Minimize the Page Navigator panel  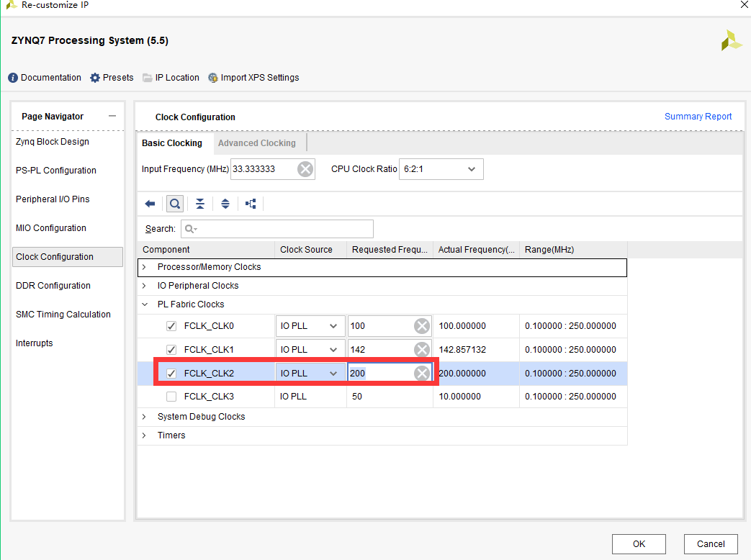coord(112,116)
